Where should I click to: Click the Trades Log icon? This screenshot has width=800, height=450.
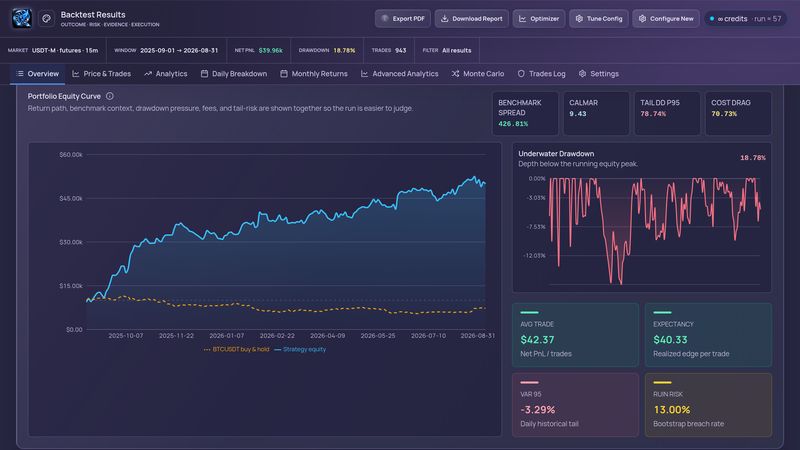(x=521, y=74)
